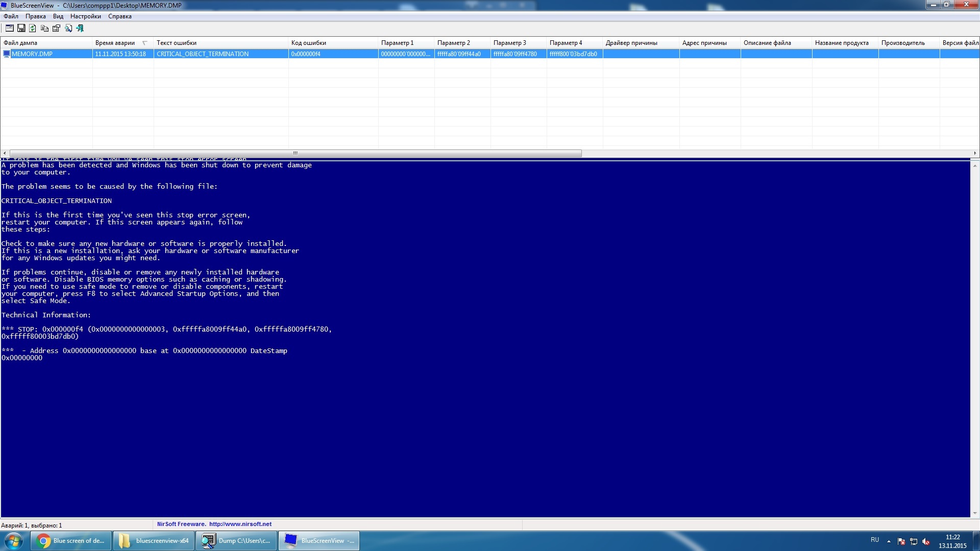Open the Настройки menu

point(86,16)
